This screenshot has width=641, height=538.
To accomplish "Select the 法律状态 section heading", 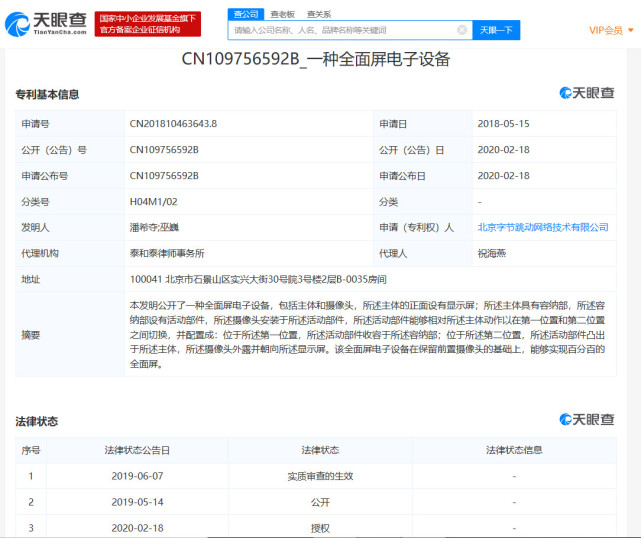I will pos(36,421).
